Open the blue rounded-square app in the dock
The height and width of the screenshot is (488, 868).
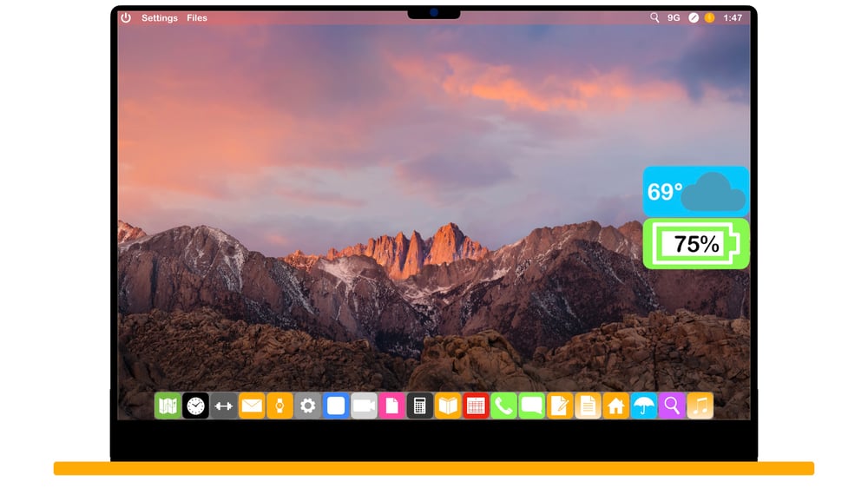tap(336, 406)
